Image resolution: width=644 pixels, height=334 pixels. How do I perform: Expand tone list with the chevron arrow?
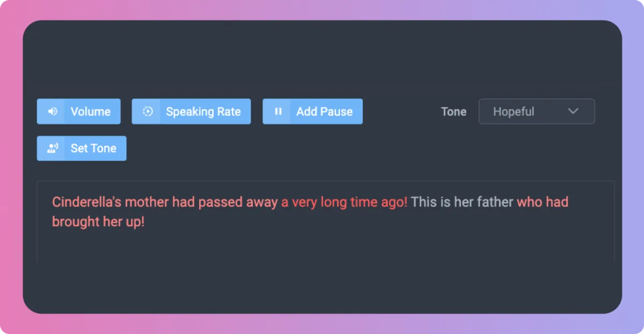573,112
